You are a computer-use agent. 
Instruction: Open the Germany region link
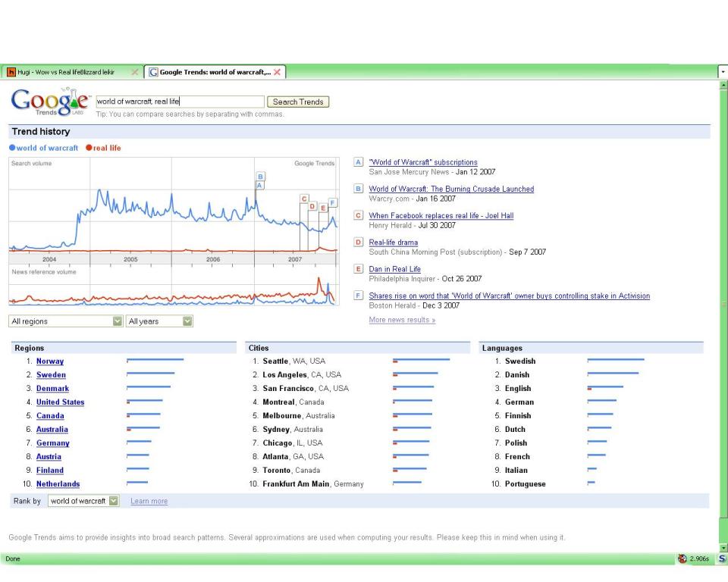pyautogui.click(x=53, y=443)
